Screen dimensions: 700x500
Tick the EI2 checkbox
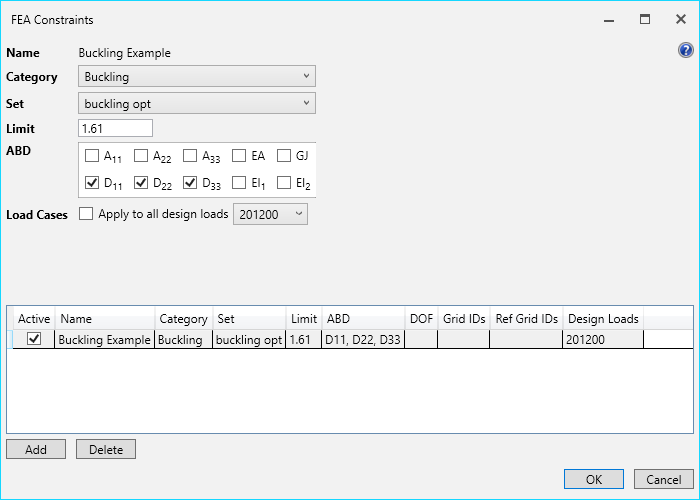pyautogui.click(x=284, y=183)
